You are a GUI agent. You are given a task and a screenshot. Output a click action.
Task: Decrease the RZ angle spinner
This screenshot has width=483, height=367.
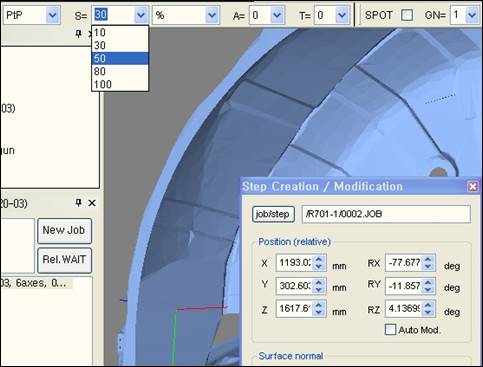[x=428, y=312]
